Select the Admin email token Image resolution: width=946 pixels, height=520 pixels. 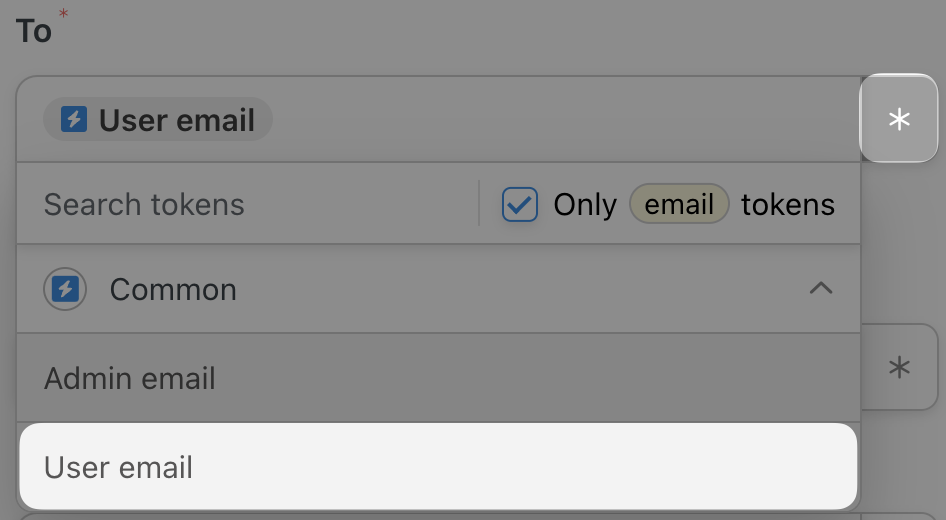click(x=439, y=378)
